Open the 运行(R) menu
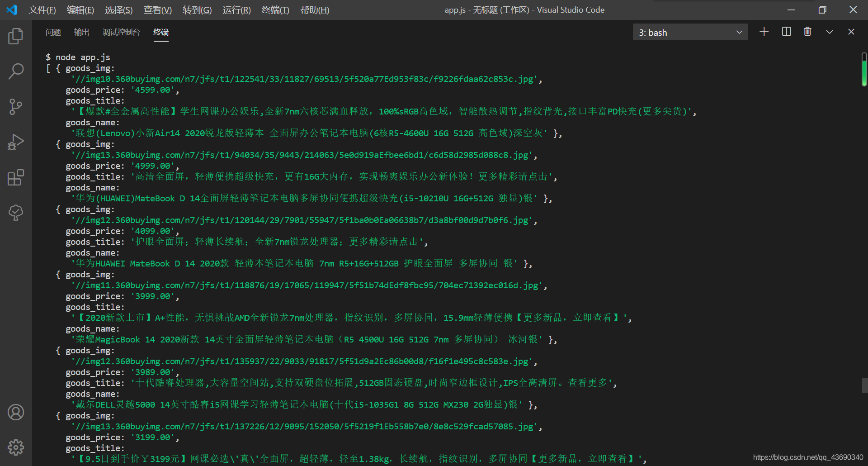Image resolution: width=868 pixels, height=466 pixels. click(x=236, y=10)
